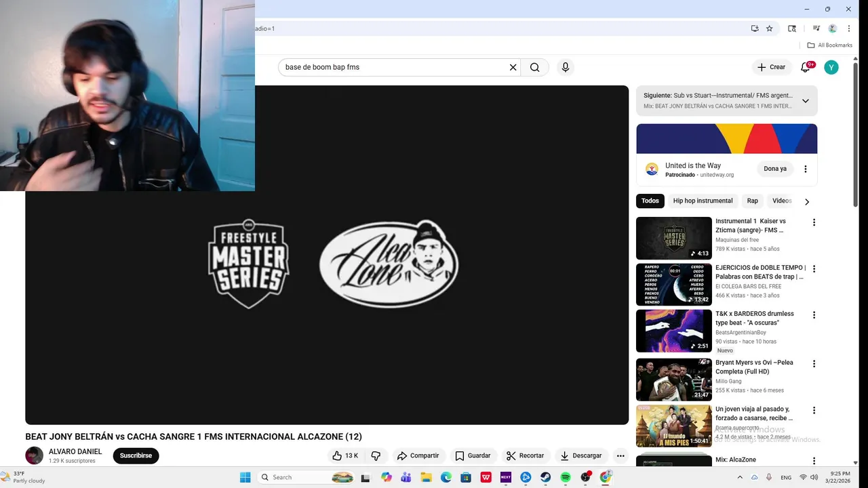Click the video player area
Screen dimensions: 868x488
click(x=327, y=255)
